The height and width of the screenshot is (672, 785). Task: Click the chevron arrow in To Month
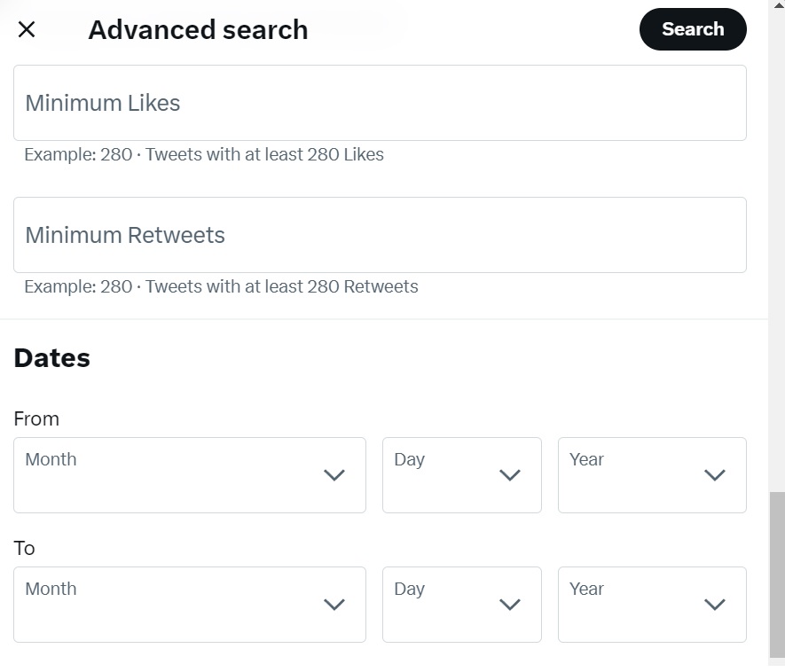(334, 605)
